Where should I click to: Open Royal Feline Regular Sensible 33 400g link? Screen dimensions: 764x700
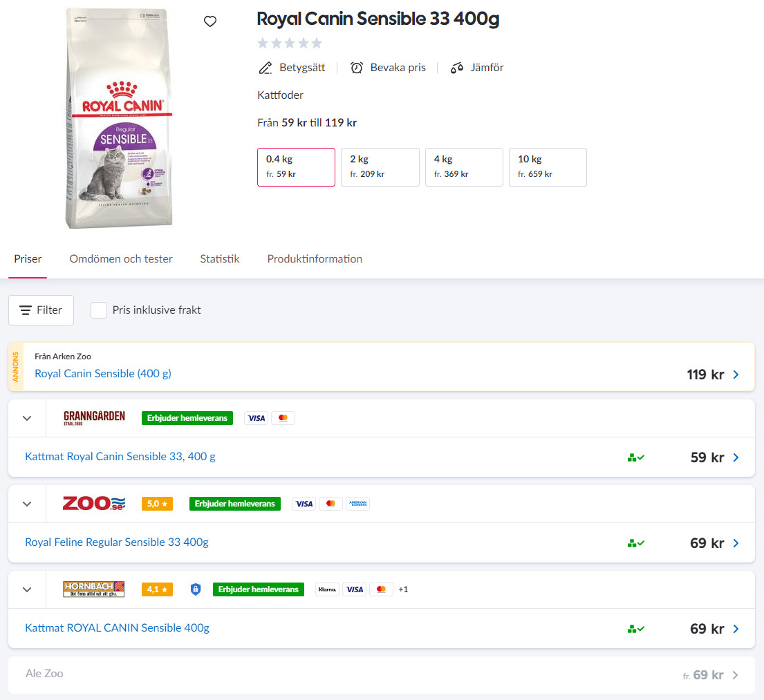pos(117,542)
